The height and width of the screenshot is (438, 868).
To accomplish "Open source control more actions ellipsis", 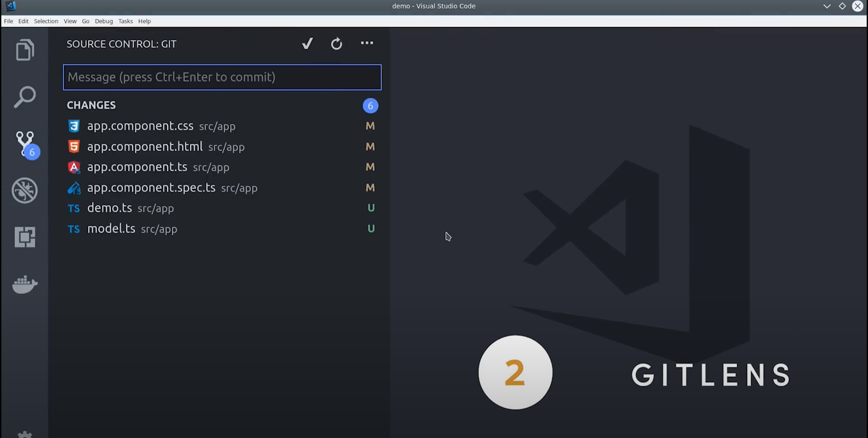I will 367,43.
